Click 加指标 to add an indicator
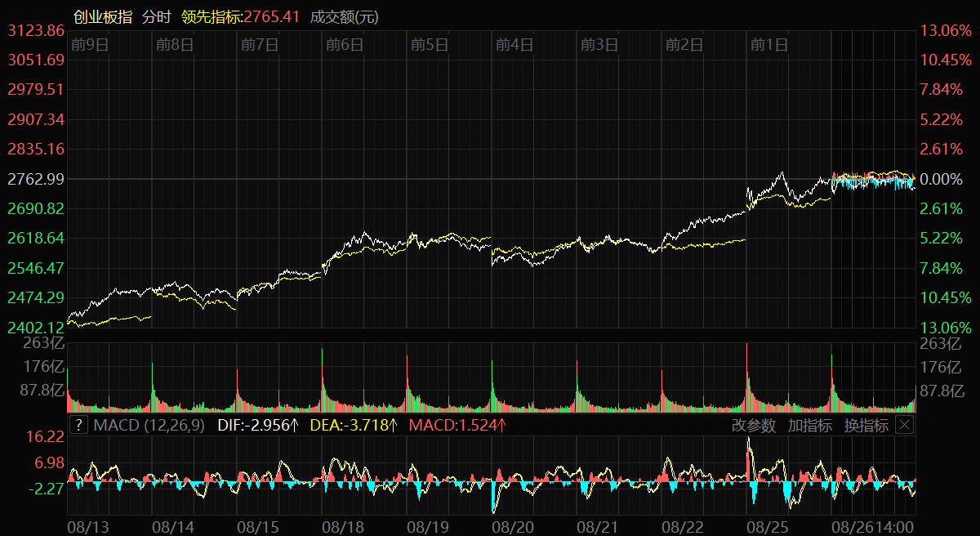 pyautogui.click(x=809, y=425)
